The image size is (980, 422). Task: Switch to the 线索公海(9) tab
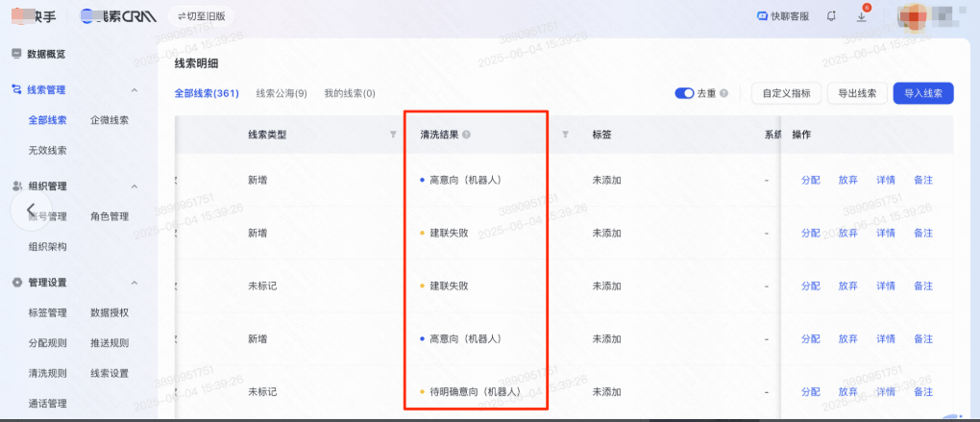(282, 94)
